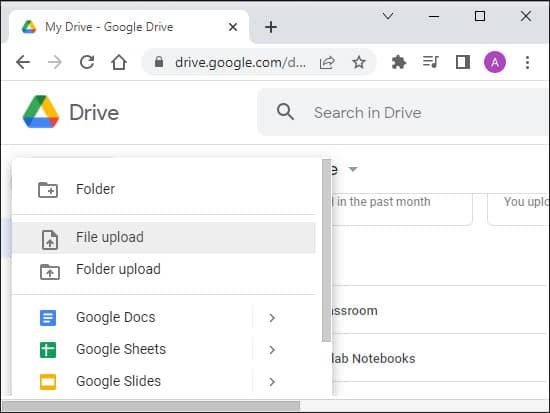The height and width of the screenshot is (413, 550).
Task: Close the My Drive tab
Action: pos(233,27)
